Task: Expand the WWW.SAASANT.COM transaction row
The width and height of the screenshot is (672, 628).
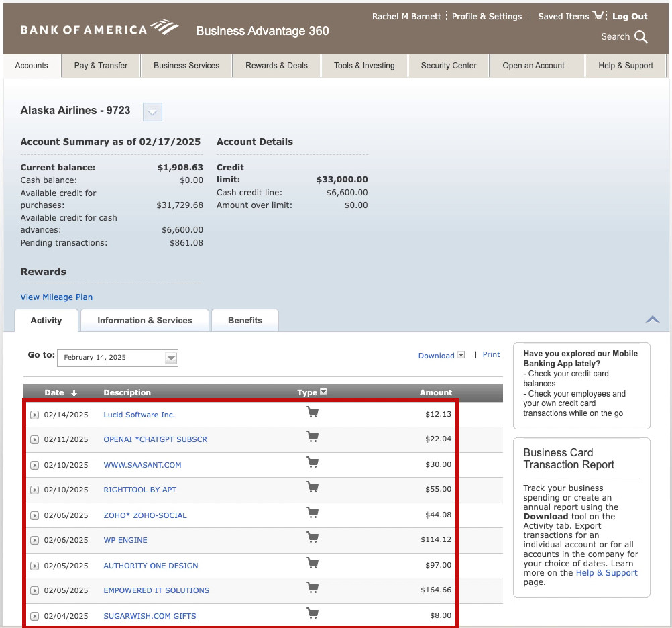Action: (x=34, y=465)
